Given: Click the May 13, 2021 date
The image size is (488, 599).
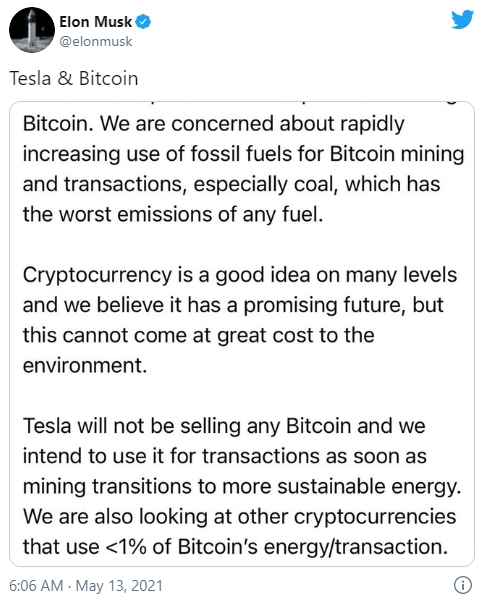Looking at the screenshot, I should point(119,585).
